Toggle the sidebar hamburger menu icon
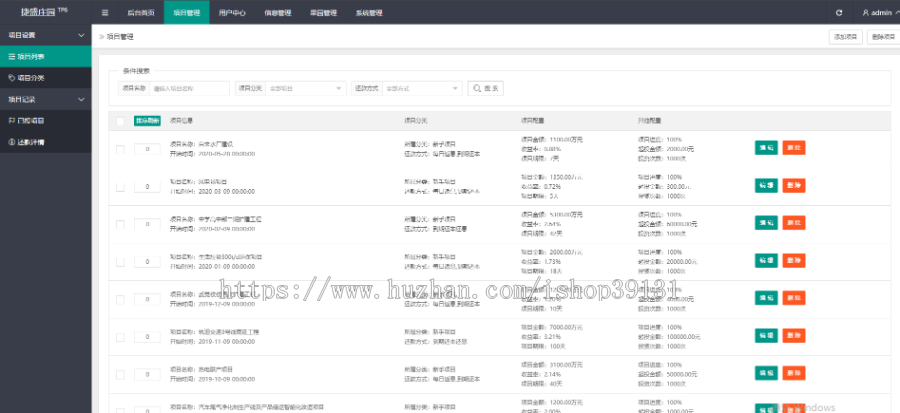The image size is (900, 413). tap(104, 13)
